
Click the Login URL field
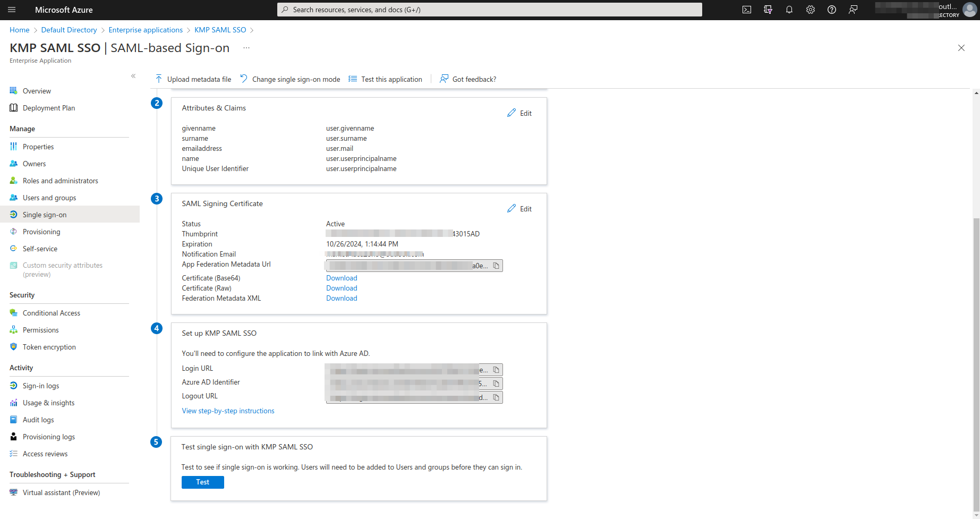click(414, 370)
